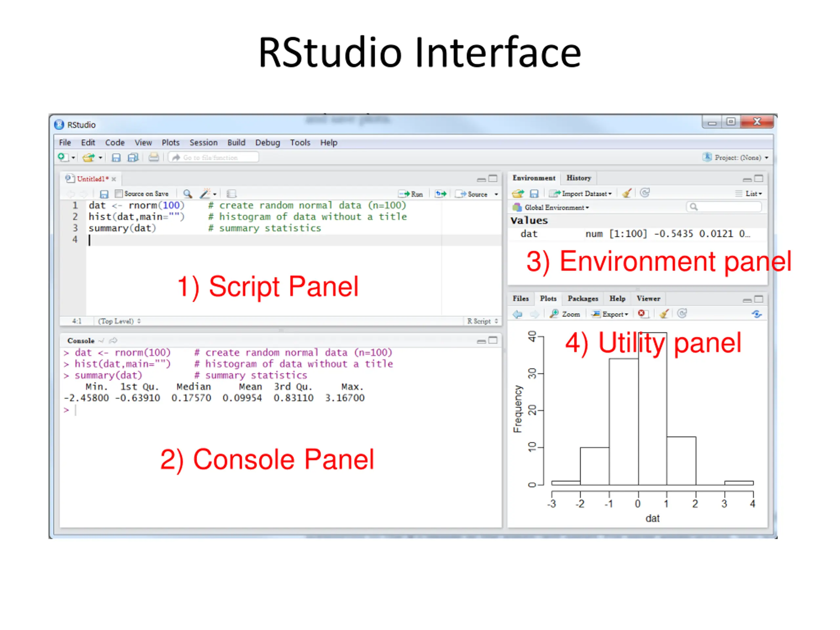Viewport: 840px width, 630px height.
Task: Open the Global Environment dropdown
Action: click(x=551, y=208)
